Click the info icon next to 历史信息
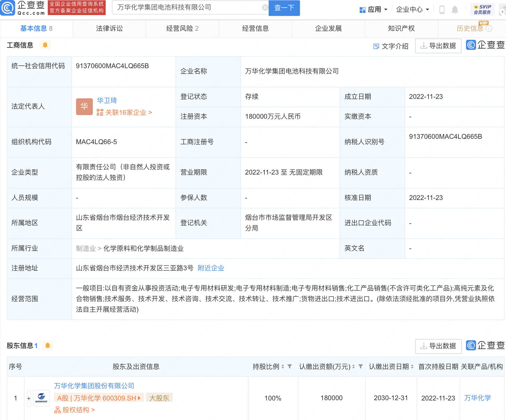506x420 pixels. 489,28
